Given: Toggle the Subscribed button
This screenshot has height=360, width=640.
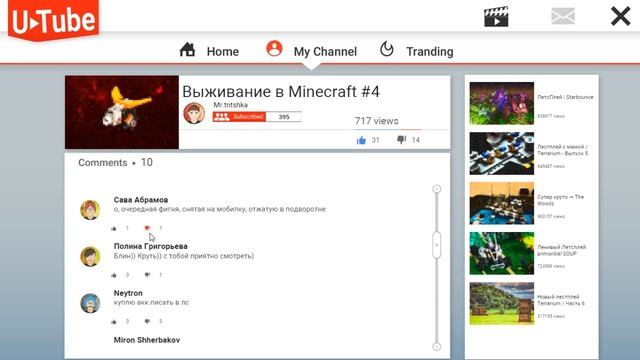Looking at the screenshot, I should tap(239, 117).
